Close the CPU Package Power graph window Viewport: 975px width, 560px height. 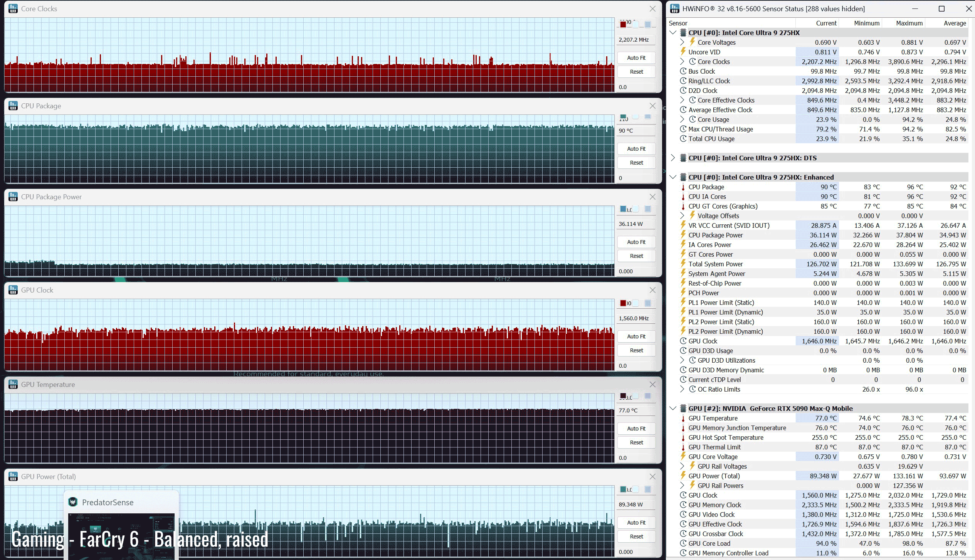coord(652,197)
